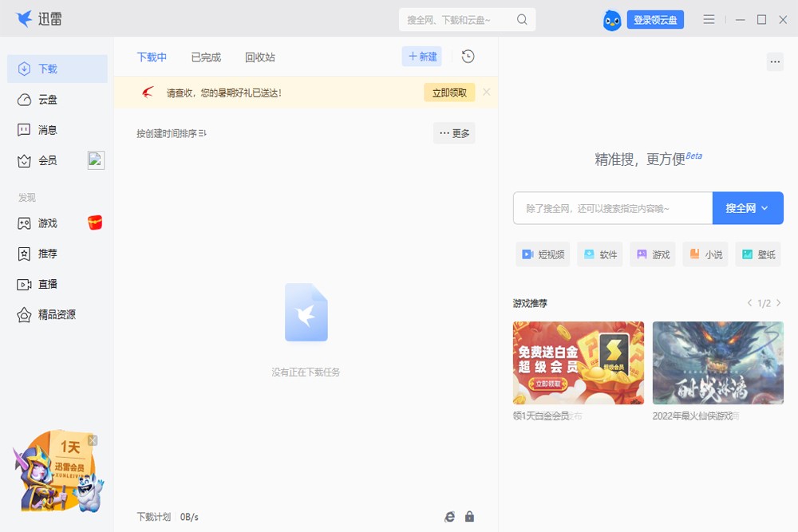Select the 软件 search category
The height and width of the screenshot is (532, 798).
(600, 254)
